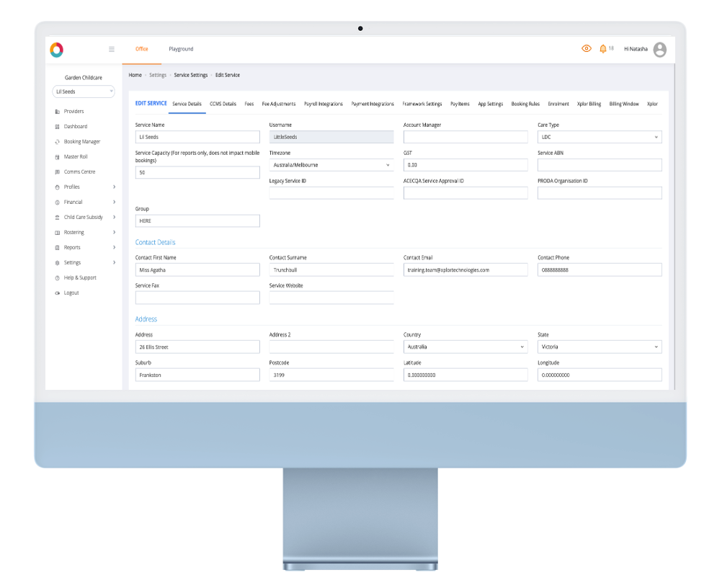Open Booking Manager in sidebar
Image resolution: width=717 pixels, height=588 pixels.
click(82, 141)
